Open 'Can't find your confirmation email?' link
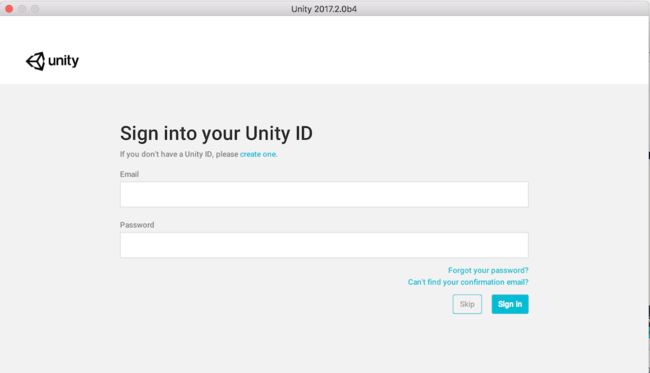Viewport: 650px width, 373px height. pyautogui.click(x=468, y=282)
